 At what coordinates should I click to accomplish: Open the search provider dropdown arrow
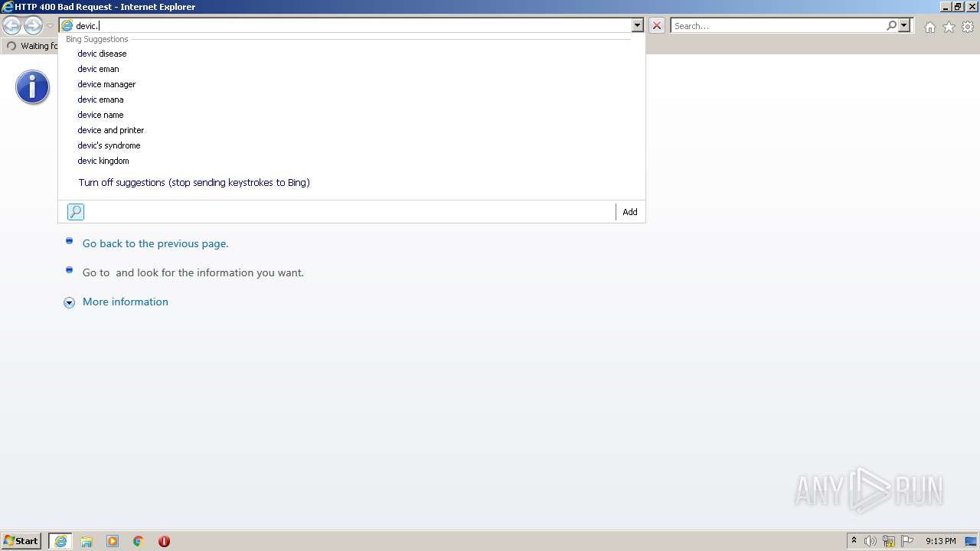tap(904, 26)
